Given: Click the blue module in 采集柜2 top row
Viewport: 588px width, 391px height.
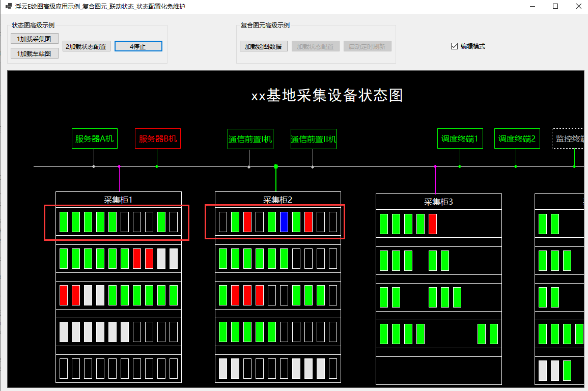Looking at the screenshot, I should pos(284,222).
